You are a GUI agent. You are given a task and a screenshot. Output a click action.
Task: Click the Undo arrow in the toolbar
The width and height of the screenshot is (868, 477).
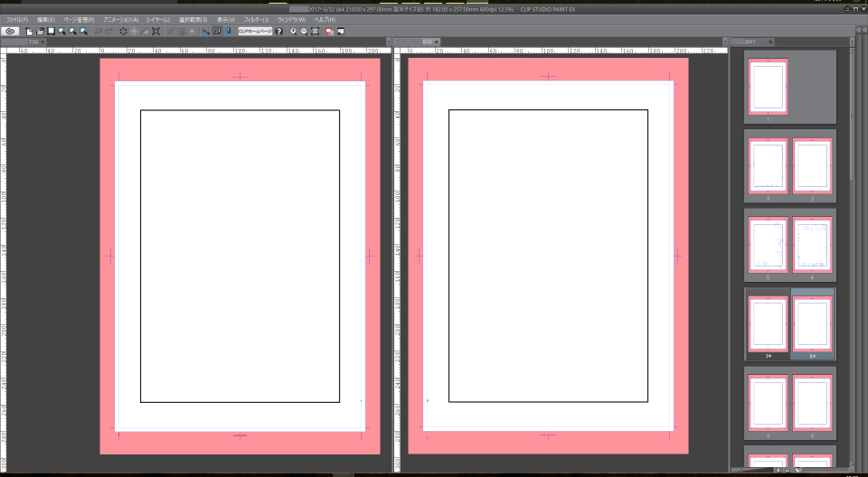pyautogui.click(x=98, y=32)
